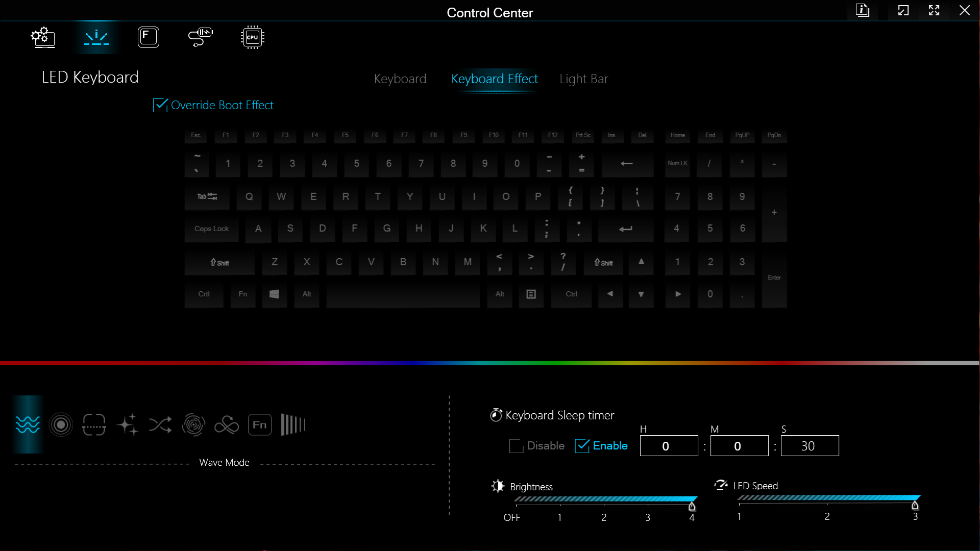The height and width of the screenshot is (551, 980).
Task: Select the Breathe effect circular icon
Action: (x=61, y=424)
